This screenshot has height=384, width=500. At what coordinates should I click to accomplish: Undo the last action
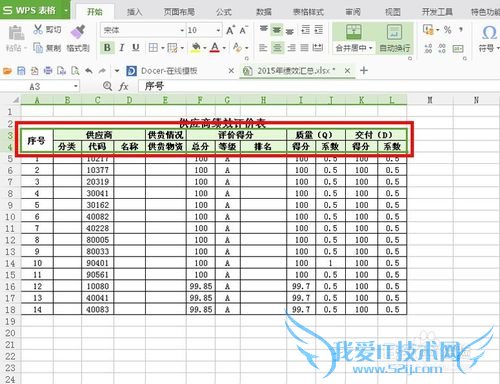click(89, 71)
